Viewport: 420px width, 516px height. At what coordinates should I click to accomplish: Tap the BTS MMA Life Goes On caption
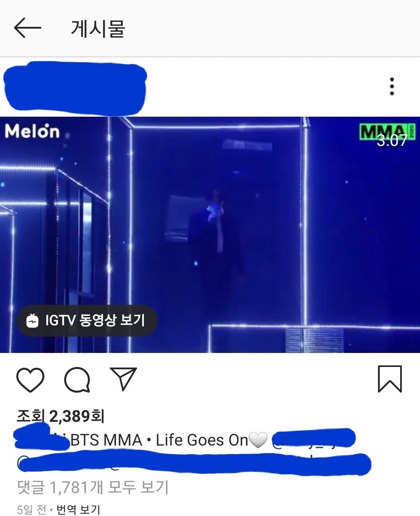[159, 440]
